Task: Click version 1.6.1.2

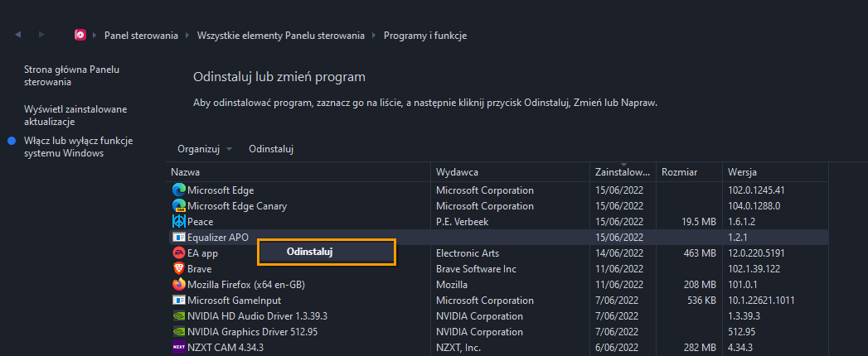Action: [741, 222]
